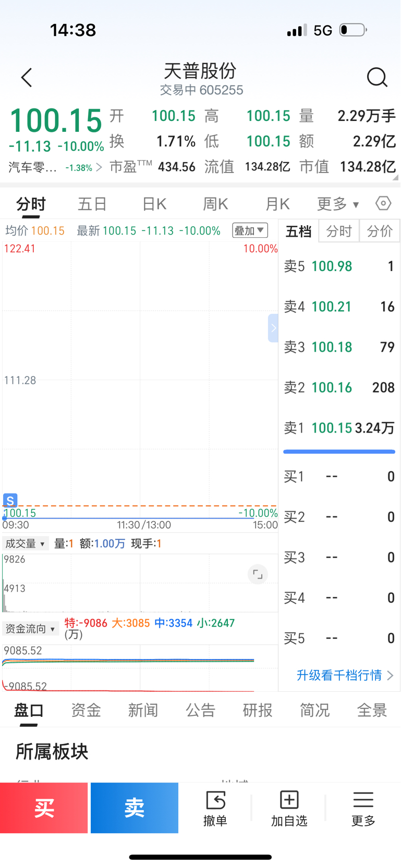Go back with the left arrow icon
The height and width of the screenshot is (868, 401).
tap(27, 78)
